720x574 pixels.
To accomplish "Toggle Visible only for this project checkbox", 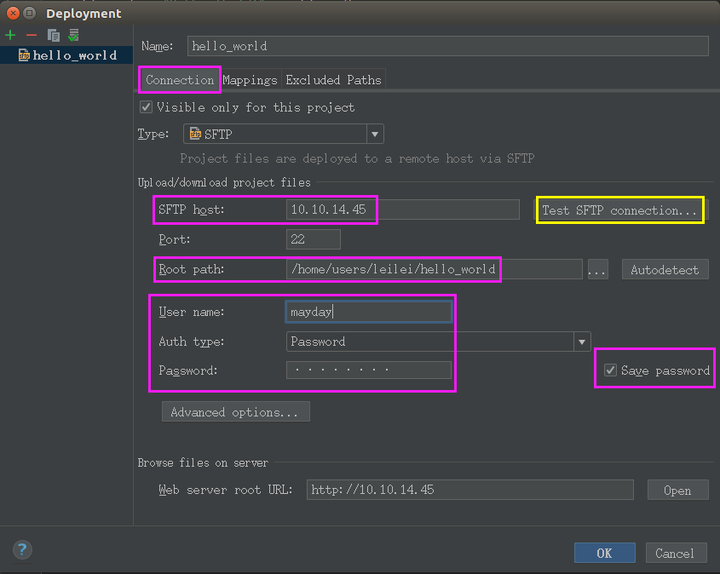I will [x=146, y=107].
